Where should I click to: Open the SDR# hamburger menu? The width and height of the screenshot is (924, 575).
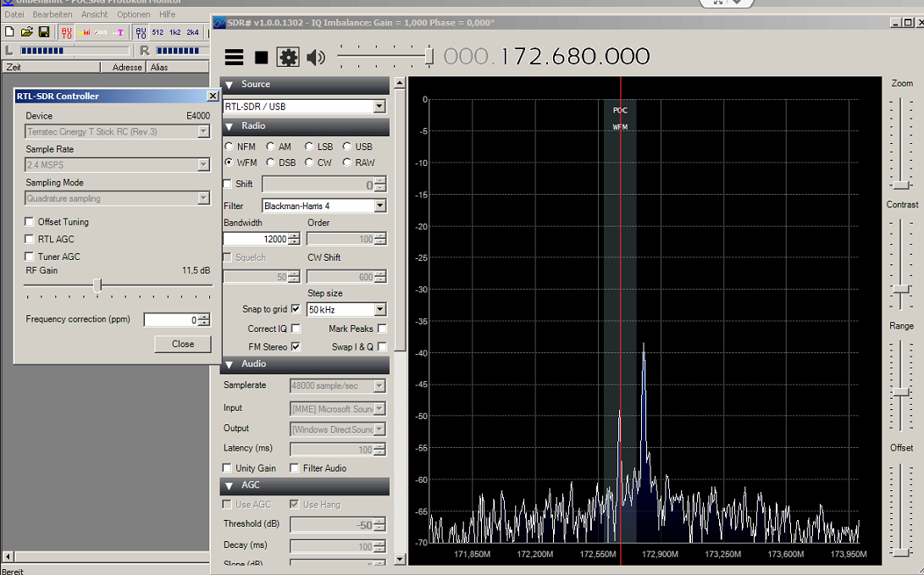point(235,58)
